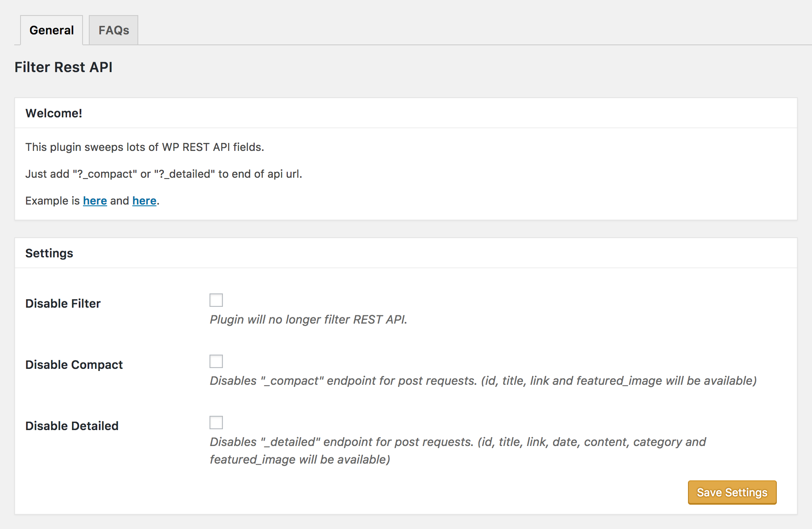This screenshot has width=812, height=529.
Task: Check the Disable Detailed checkbox
Action: click(x=216, y=423)
